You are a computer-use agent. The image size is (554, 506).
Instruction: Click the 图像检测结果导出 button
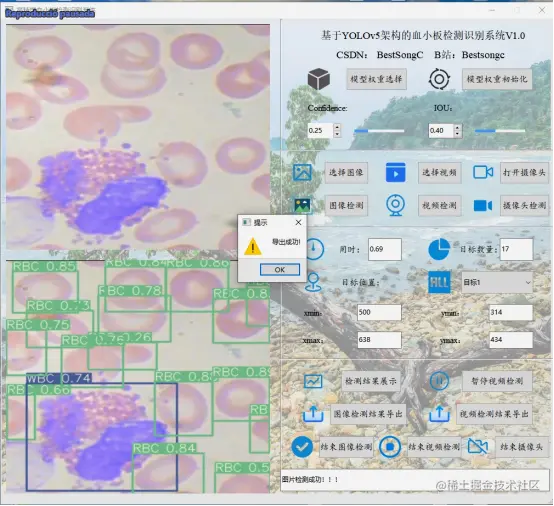pos(368,414)
